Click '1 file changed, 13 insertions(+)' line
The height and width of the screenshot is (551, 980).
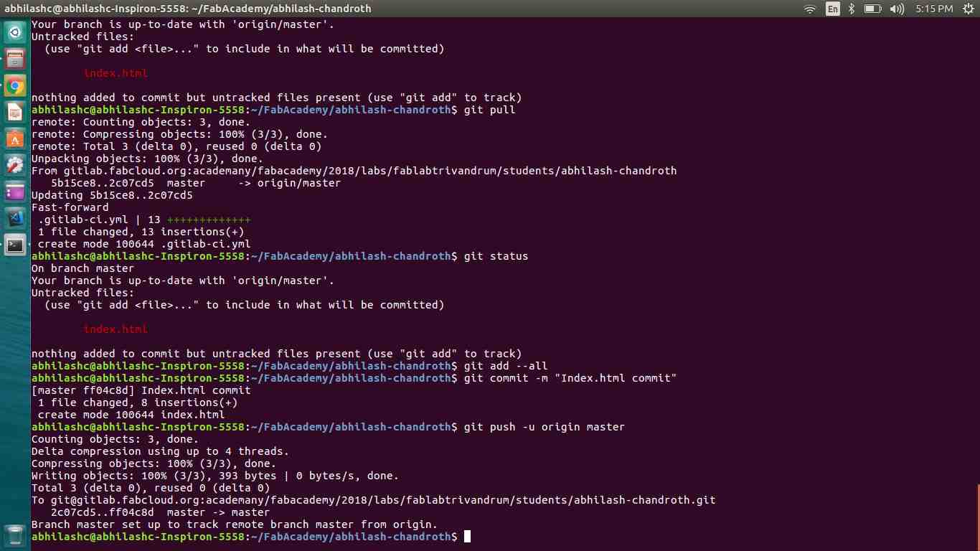click(141, 232)
